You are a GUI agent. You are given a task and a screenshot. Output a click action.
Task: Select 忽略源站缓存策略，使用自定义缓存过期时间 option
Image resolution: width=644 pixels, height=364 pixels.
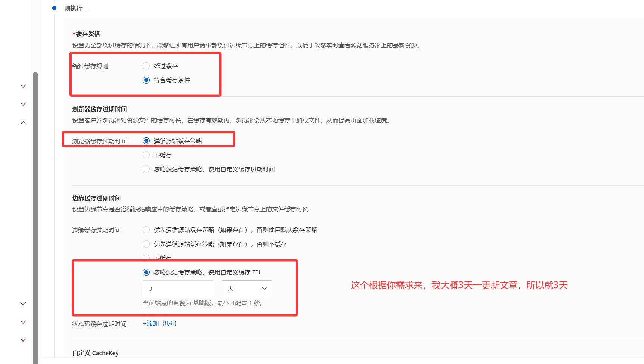click(146, 169)
